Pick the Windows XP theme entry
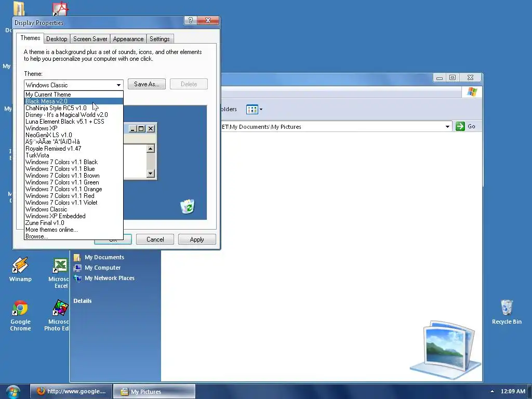532x399 pixels. (74, 128)
